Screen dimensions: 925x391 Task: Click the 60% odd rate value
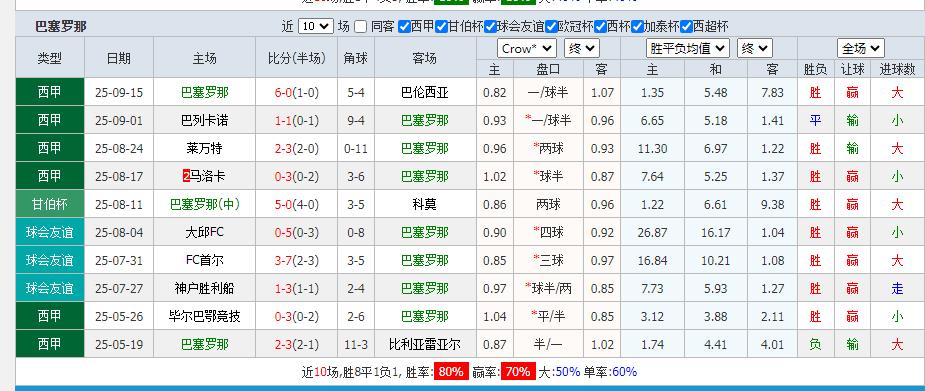click(x=624, y=372)
